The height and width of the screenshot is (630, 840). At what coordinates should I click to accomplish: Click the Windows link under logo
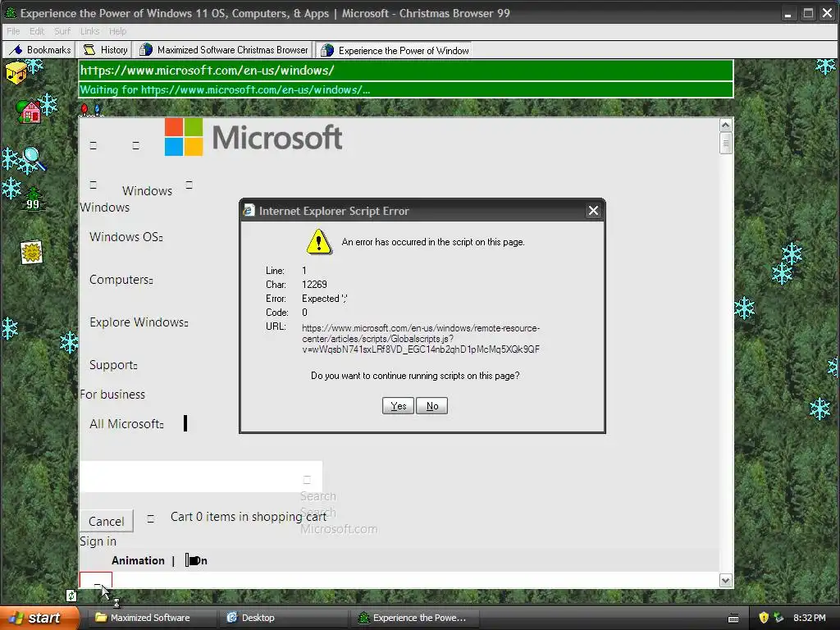point(104,208)
